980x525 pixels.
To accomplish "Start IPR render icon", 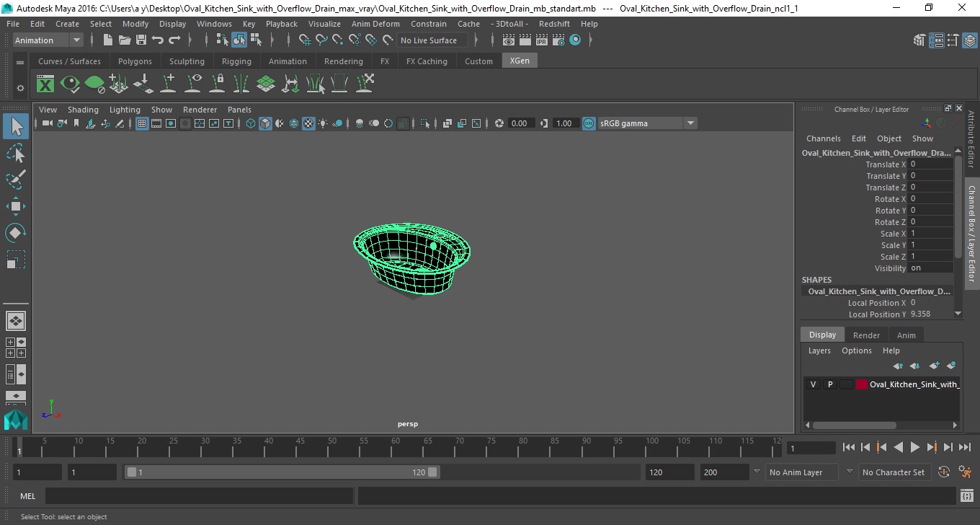I will pos(542,40).
